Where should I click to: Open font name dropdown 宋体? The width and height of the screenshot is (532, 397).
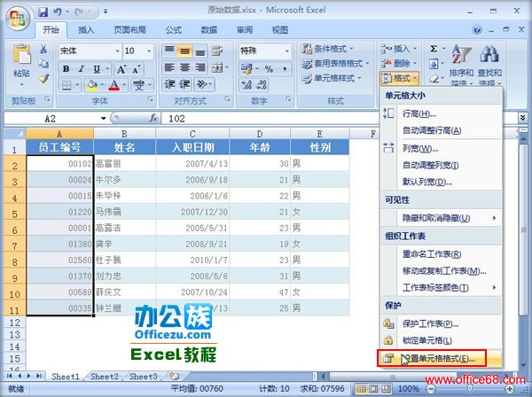pyautogui.click(x=117, y=51)
